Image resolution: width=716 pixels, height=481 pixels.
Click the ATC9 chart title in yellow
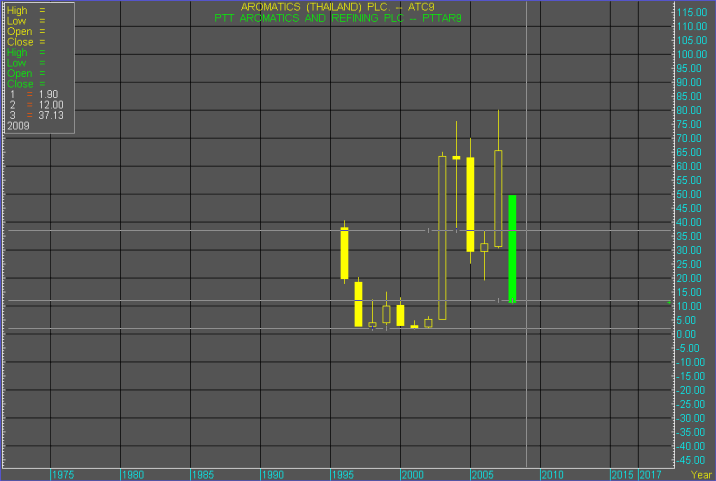[337, 7]
